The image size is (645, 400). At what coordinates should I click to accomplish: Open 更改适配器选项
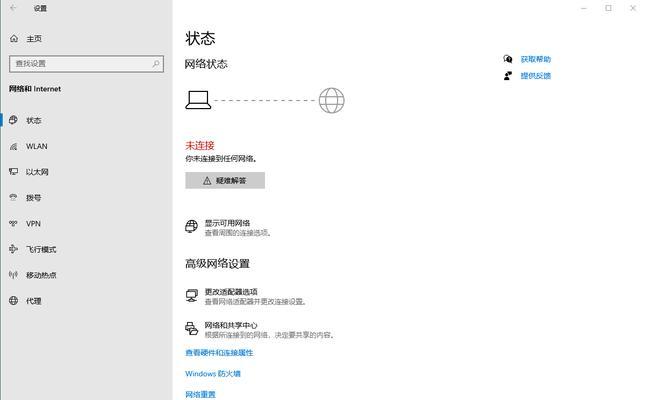tap(246, 296)
